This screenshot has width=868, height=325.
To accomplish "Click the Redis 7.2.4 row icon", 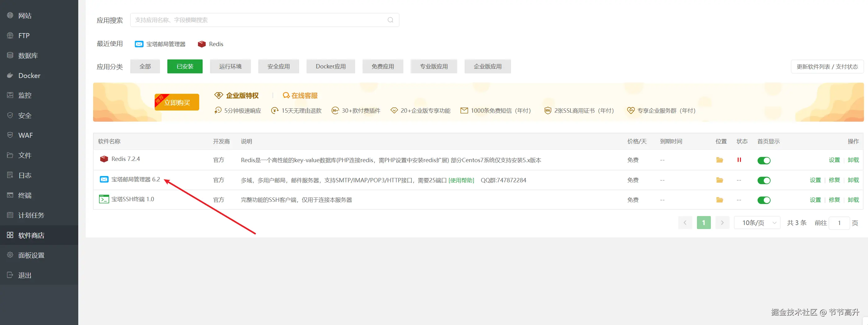I will (104, 159).
